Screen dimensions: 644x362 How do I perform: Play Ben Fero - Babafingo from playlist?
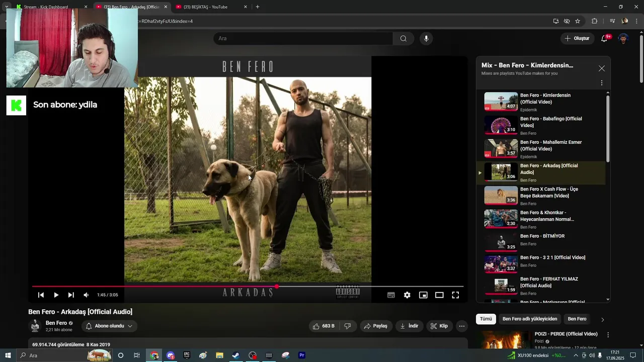541,125
